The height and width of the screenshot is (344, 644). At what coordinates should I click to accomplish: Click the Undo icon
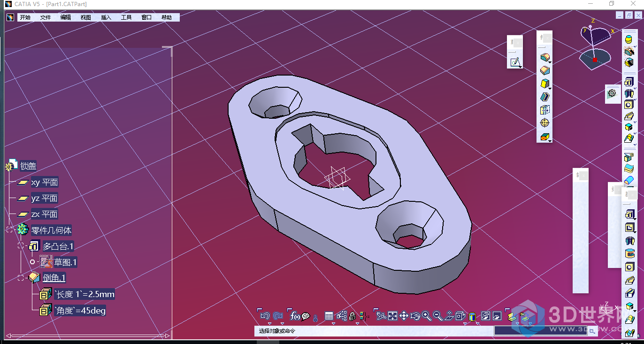265,316
